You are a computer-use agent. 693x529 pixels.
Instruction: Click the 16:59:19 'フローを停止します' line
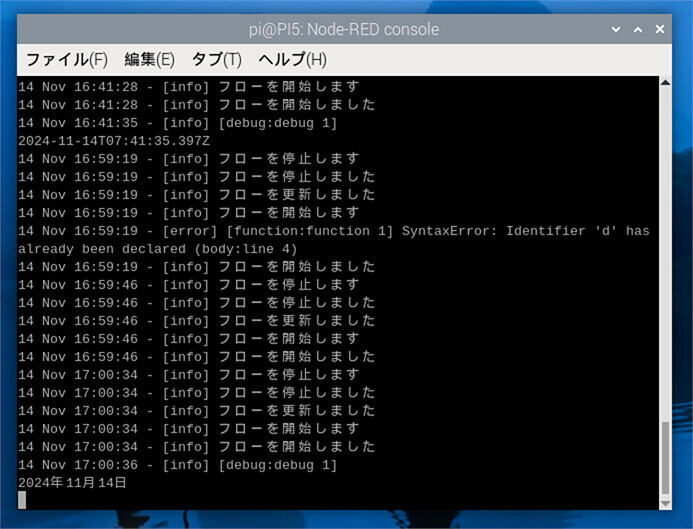point(189,159)
